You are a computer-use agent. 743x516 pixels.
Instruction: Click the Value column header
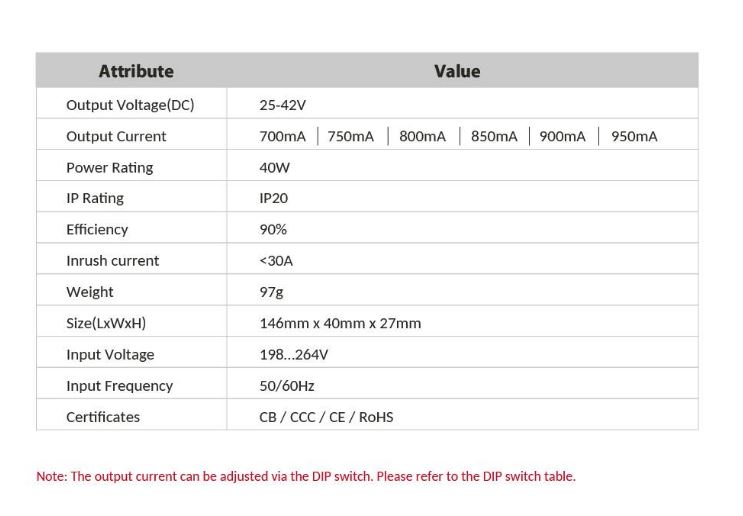[x=457, y=71]
